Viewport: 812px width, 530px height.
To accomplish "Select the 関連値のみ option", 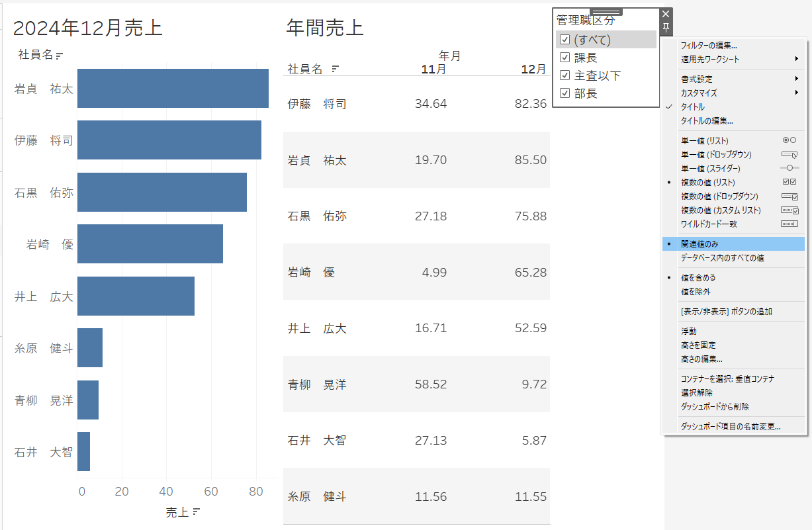I will click(x=733, y=244).
